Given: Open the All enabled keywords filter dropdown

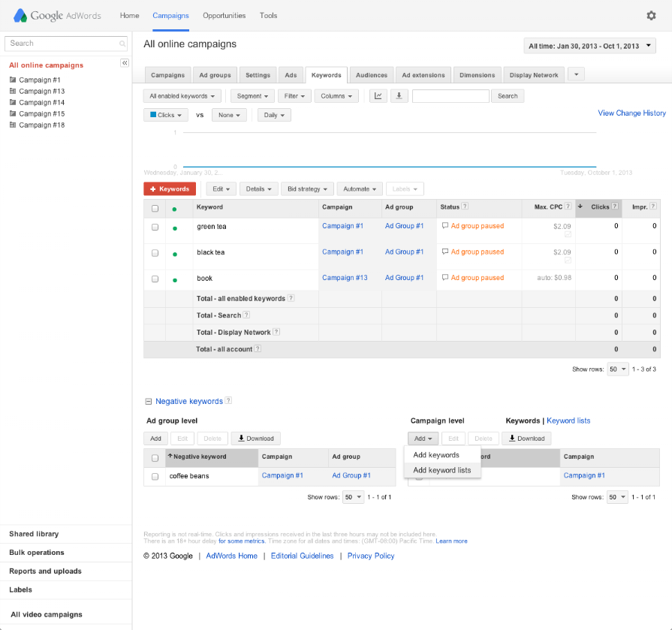Looking at the screenshot, I should click(x=182, y=96).
